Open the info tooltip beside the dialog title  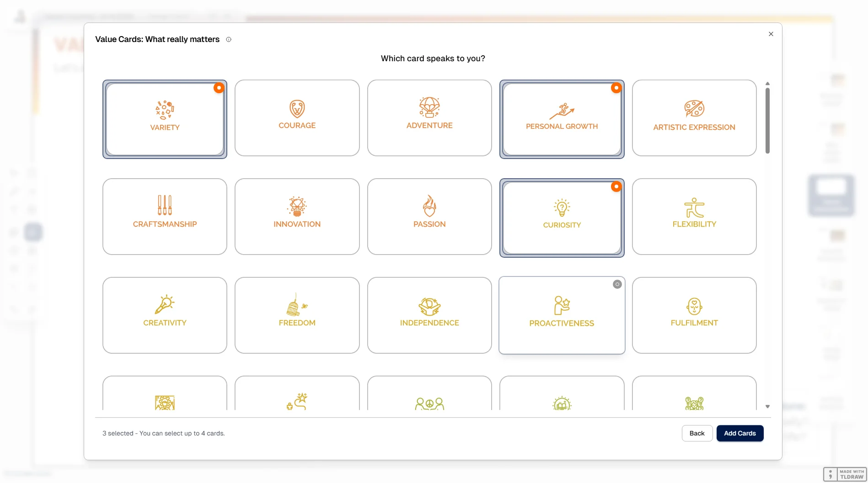tap(228, 39)
